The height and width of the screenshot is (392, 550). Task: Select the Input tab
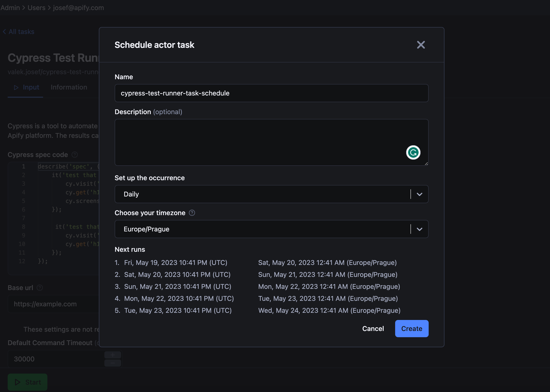[31, 87]
